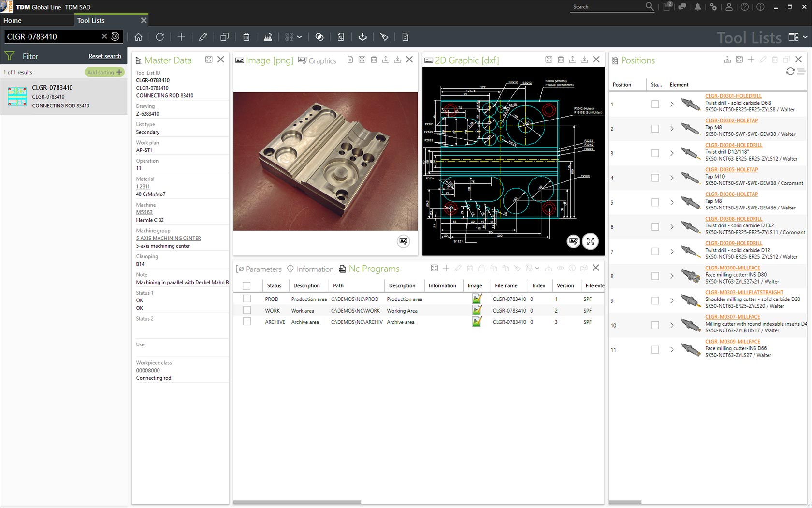This screenshot has width=812, height=508.
Task: Click the copy/duplicate icon in main toolbar
Action: [x=224, y=37]
